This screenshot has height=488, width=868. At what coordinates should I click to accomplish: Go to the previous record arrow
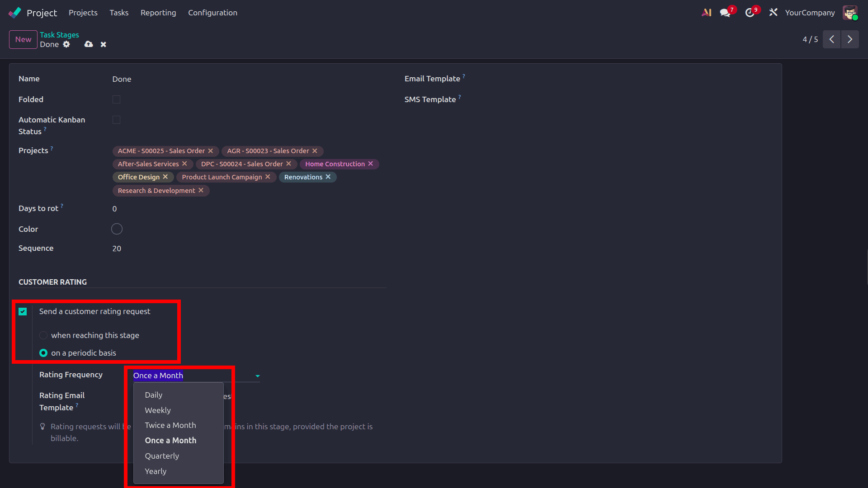[831, 39]
